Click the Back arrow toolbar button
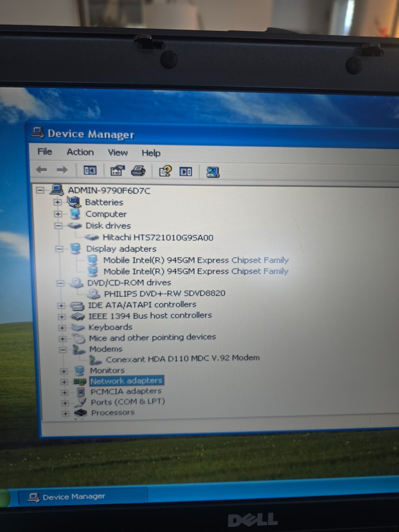399x532 pixels. (42, 170)
